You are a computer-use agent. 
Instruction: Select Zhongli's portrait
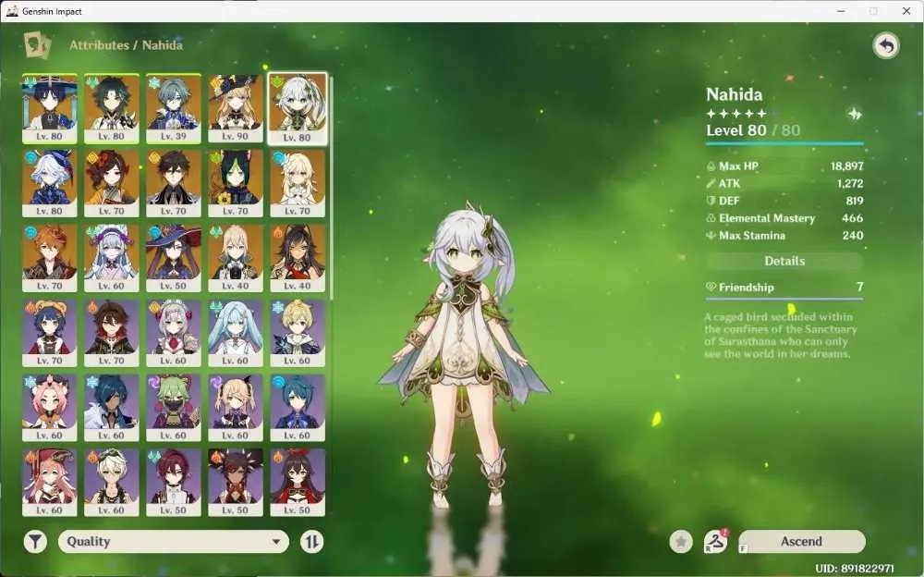[174, 183]
